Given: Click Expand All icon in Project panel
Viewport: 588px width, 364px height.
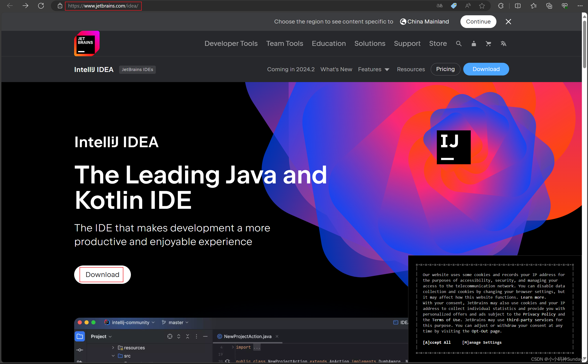Looking at the screenshot, I should [x=179, y=336].
